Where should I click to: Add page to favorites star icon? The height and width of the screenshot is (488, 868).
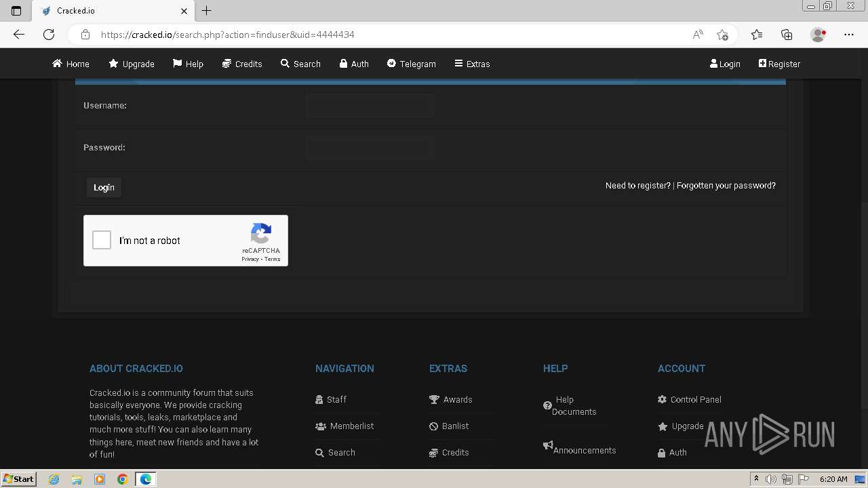point(722,35)
